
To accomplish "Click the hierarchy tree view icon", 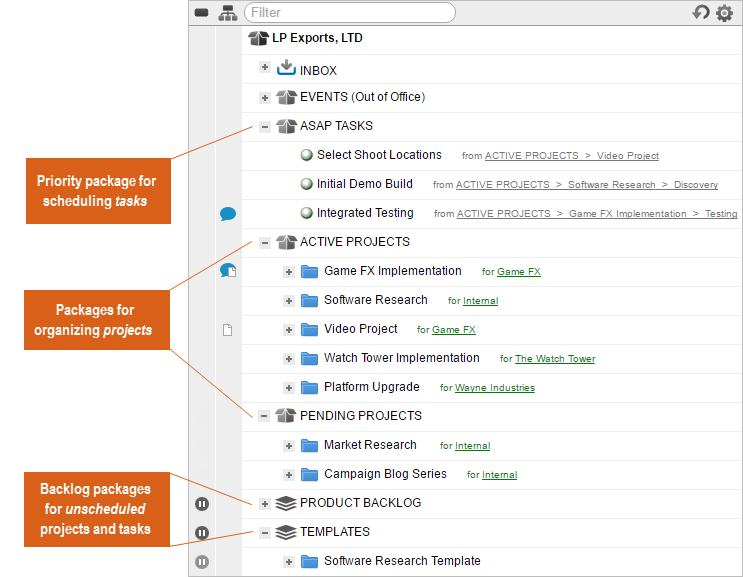I will [228, 13].
